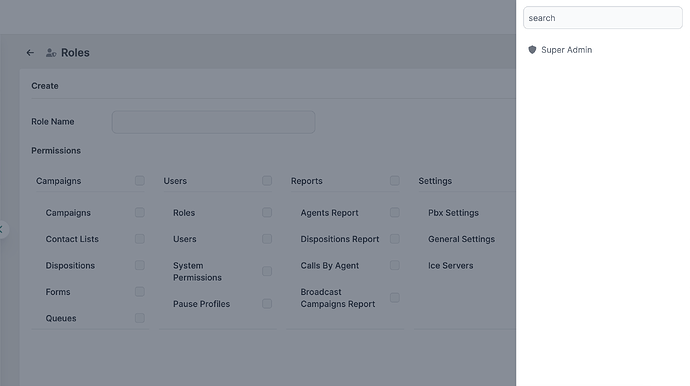Enable the Contact Lists permission checkbox
This screenshot has width=690, height=386.
[139, 239]
